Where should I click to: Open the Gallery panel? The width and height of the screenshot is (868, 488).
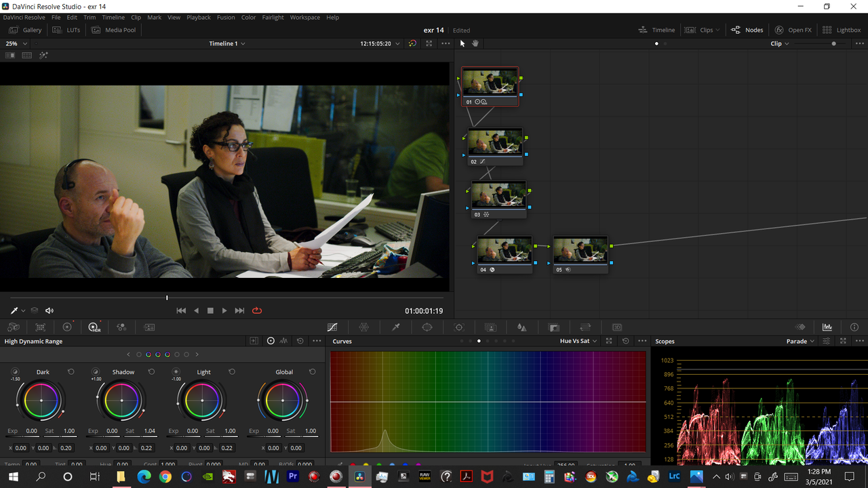tap(26, 30)
